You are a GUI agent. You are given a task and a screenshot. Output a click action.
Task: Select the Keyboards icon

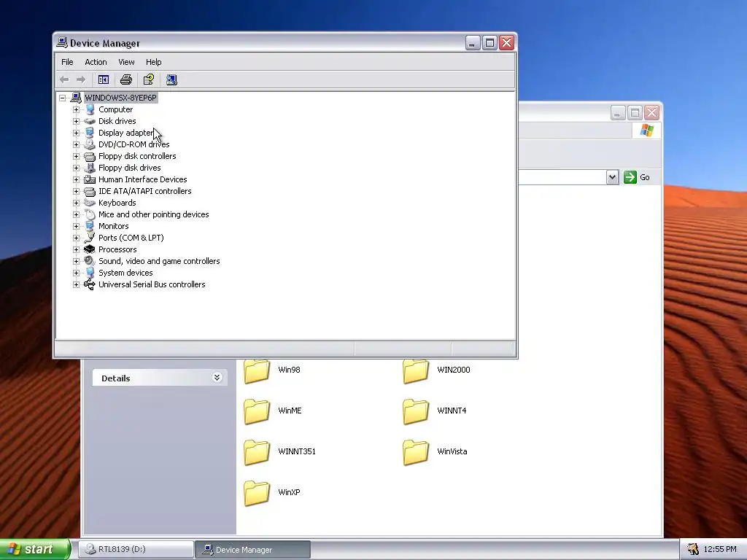90,203
